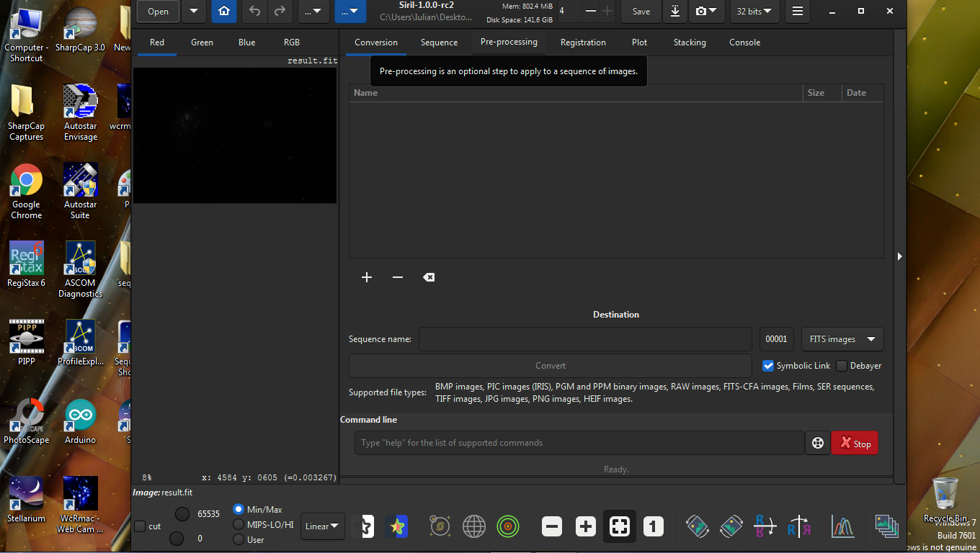Mirror image horizontally with the R flip icon
980x553 pixels.
798,526
